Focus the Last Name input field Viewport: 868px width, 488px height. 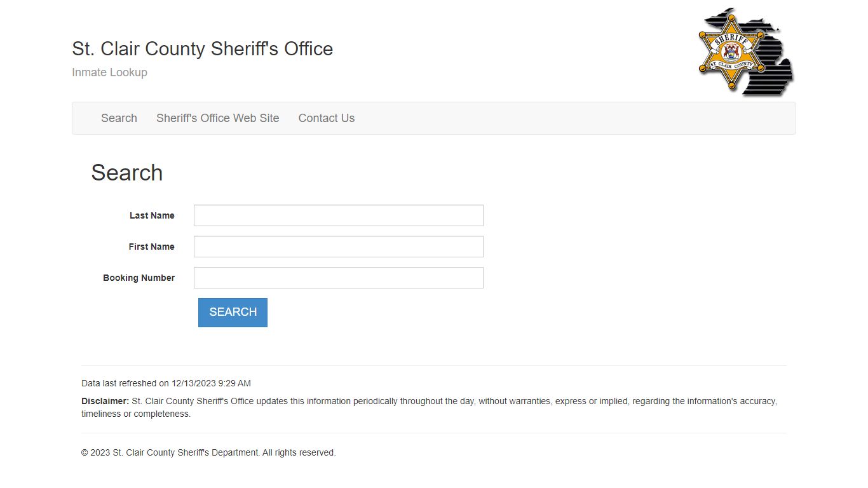[x=338, y=215]
